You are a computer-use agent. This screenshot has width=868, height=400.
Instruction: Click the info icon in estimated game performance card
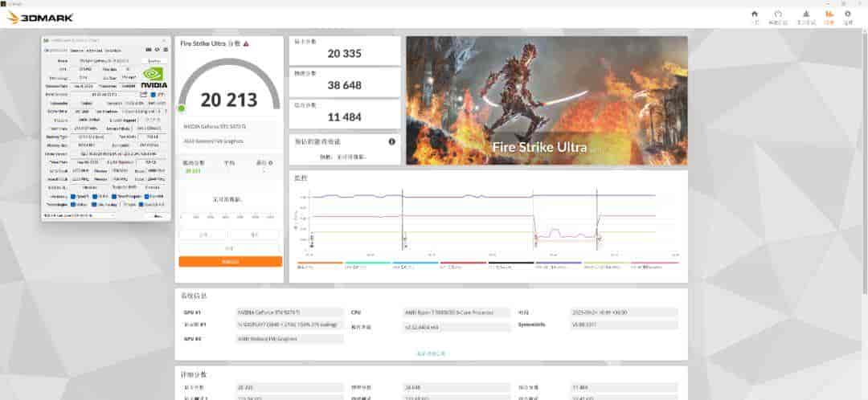click(x=392, y=141)
